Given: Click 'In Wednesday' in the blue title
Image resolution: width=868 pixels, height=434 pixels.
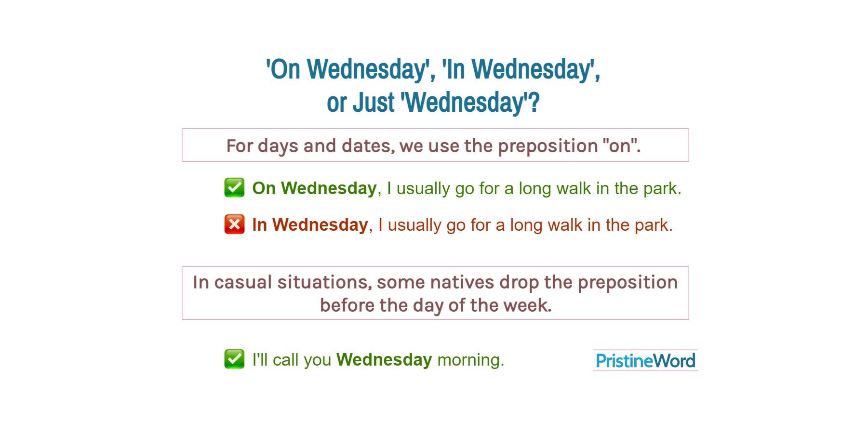Looking at the screenshot, I should (x=519, y=69).
